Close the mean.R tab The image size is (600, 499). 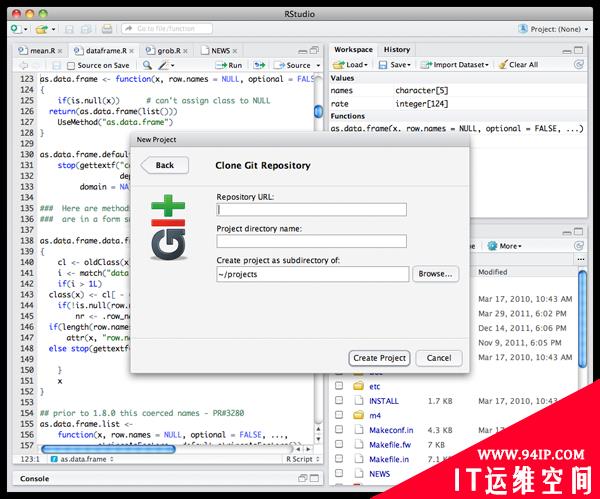click(60, 51)
